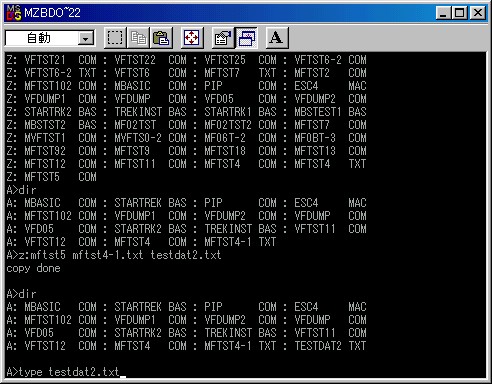Open the font size dropdown arrow
The width and height of the screenshot is (492, 384).
click(x=86, y=39)
